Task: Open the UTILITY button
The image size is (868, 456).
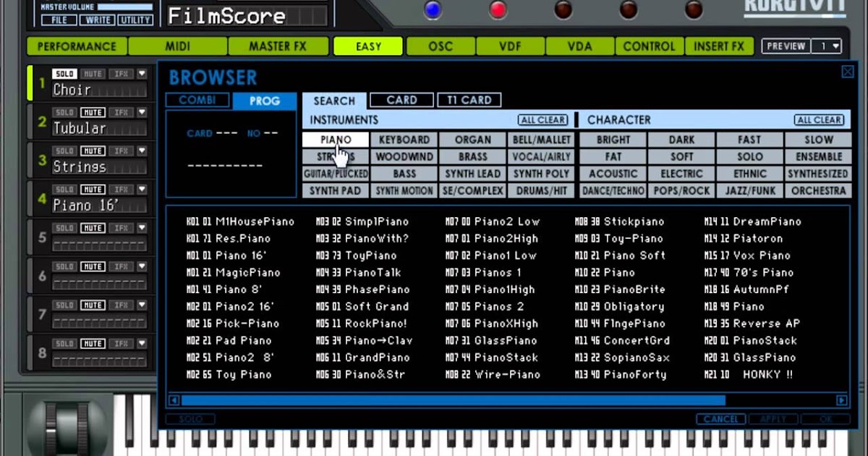Action: pyautogui.click(x=135, y=20)
